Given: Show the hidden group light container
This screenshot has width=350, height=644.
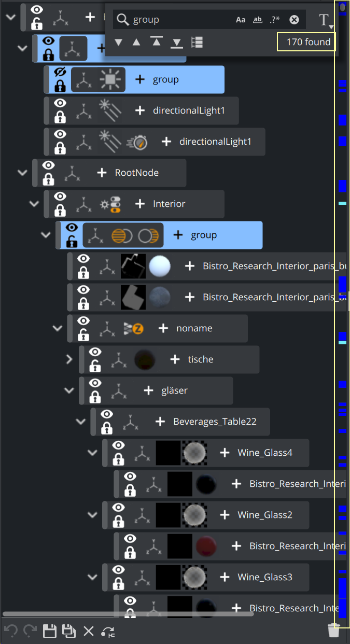Looking at the screenshot, I should point(60,73).
